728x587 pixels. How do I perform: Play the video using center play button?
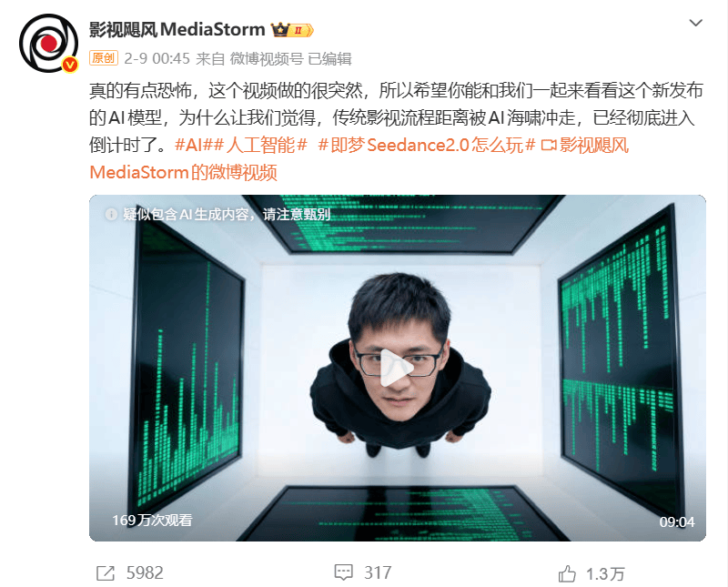pyautogui.click(x=396, y=369)
